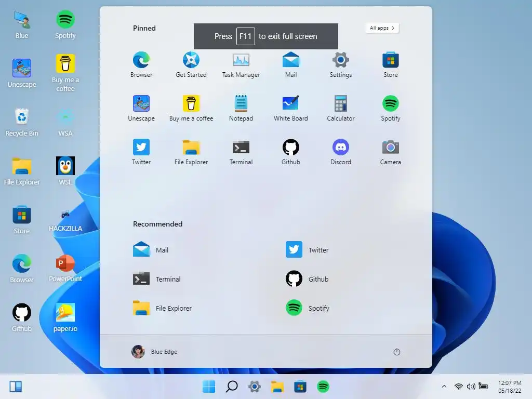The height and width of the screenshot is (399, 532).
Task: Open taskbar Search
Action: [232, 387]
